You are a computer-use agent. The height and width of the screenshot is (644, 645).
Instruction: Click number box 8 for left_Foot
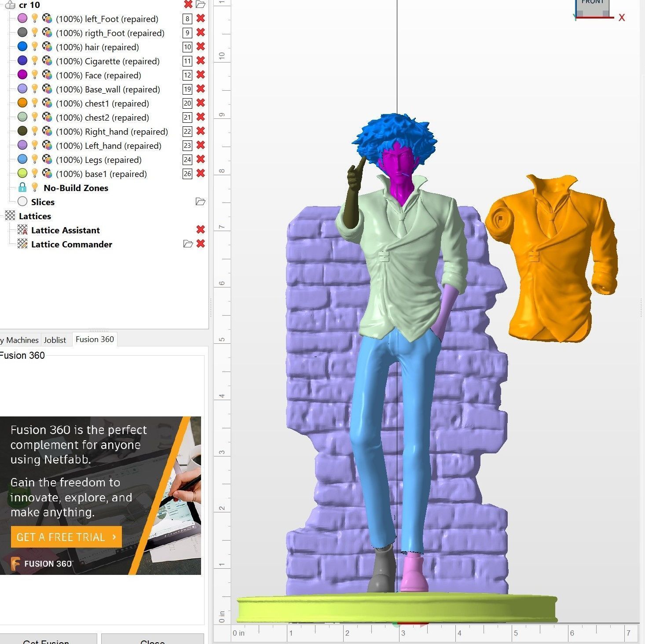pos(187,18)
